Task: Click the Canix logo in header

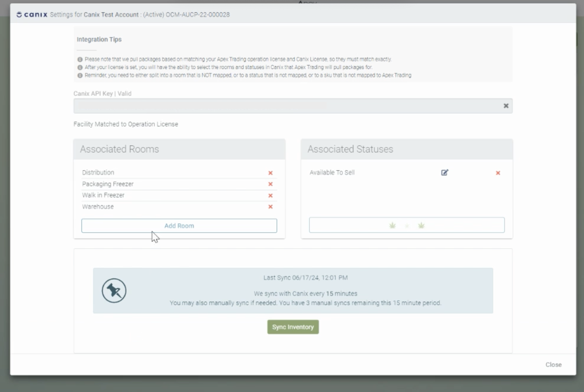Action: coord(32,15)
